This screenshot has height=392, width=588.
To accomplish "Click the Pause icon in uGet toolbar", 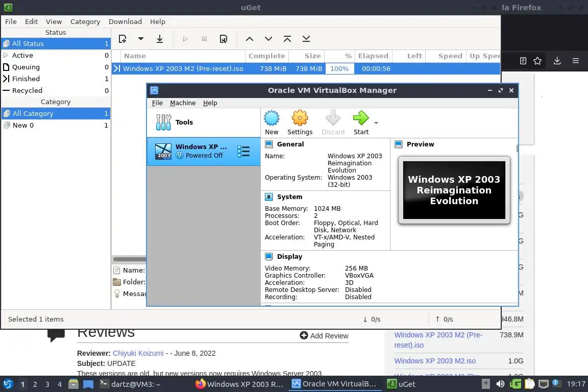I will (204, 39).
